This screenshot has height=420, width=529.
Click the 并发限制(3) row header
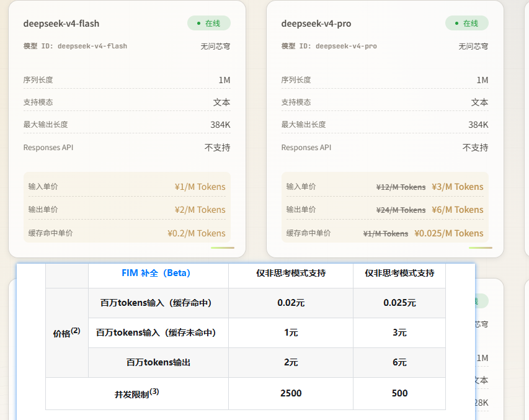click(136, 393)
